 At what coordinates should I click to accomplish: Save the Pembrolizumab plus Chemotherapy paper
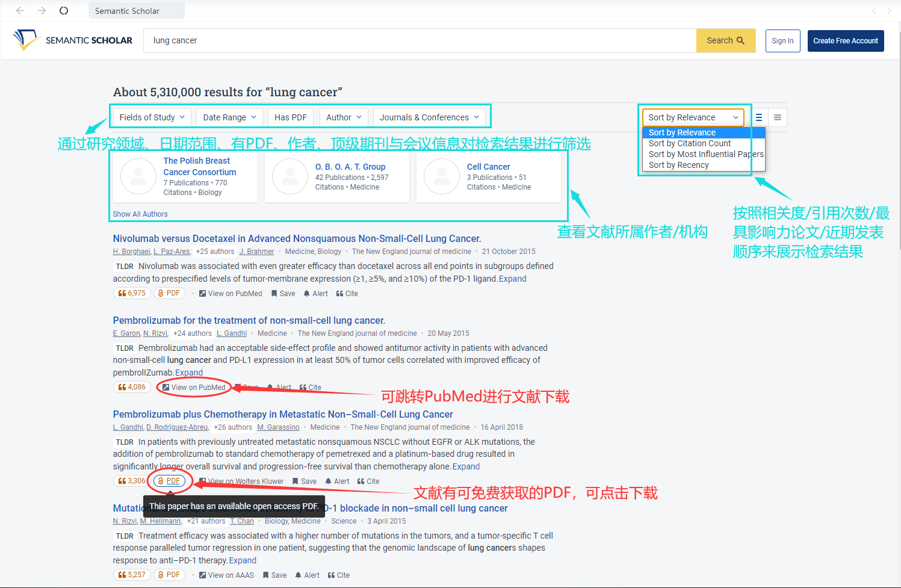305,481
